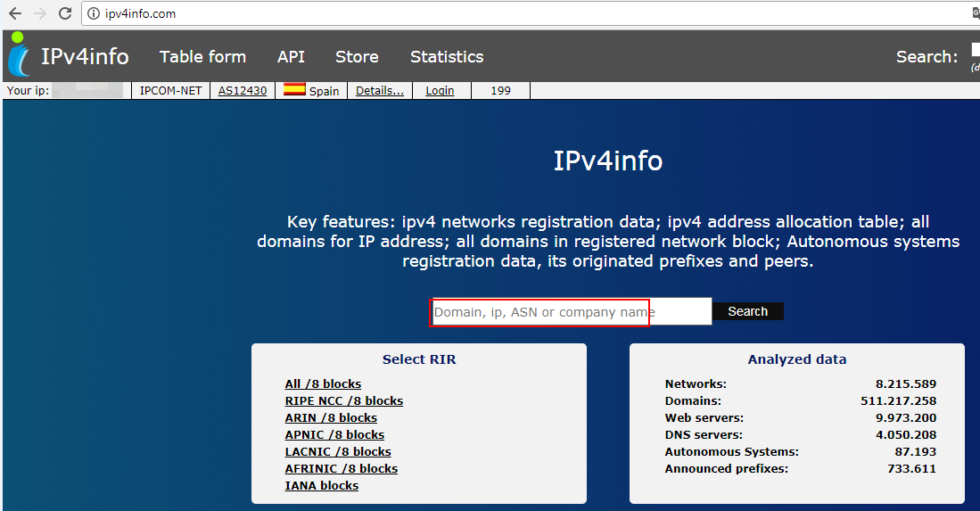Open the Table form menu item

tap(202, 57)
